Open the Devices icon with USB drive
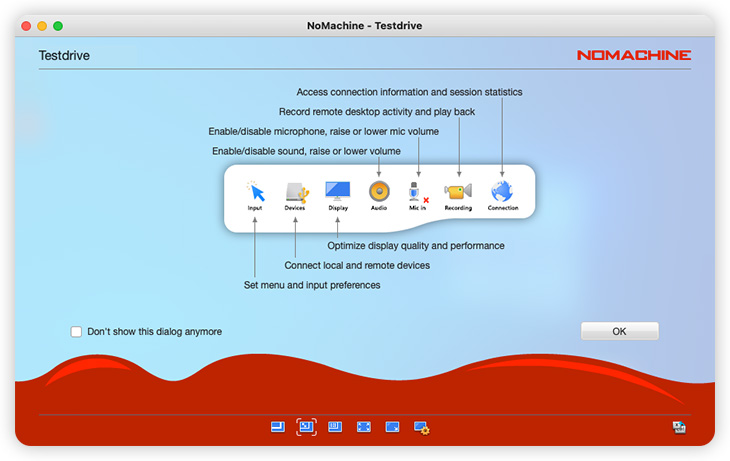730x461 pixels. [x=295, y=193]
